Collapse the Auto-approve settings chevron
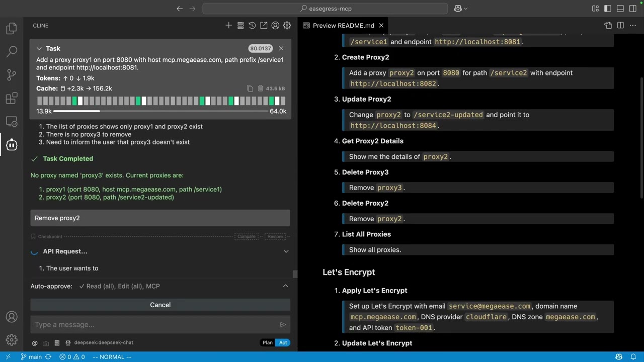The width and height of the screenshot is (644, 362). pos(285,286)
